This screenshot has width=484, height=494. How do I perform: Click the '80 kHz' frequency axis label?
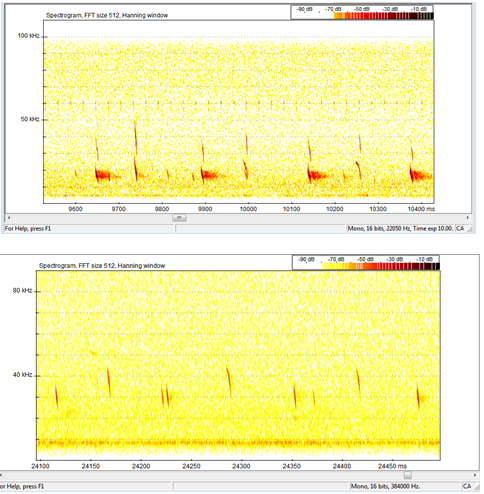(x=22, y=291)
